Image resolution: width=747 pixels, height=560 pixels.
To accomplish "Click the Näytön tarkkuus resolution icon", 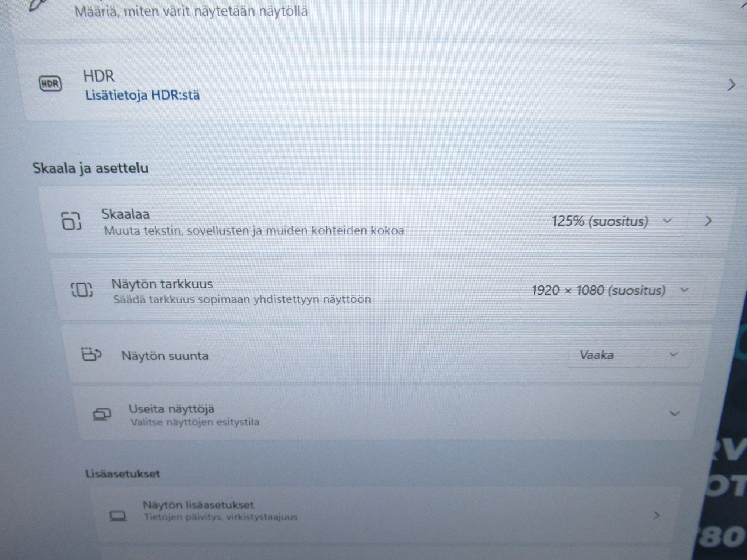I will pyautogui.click(x=82, y=290).
